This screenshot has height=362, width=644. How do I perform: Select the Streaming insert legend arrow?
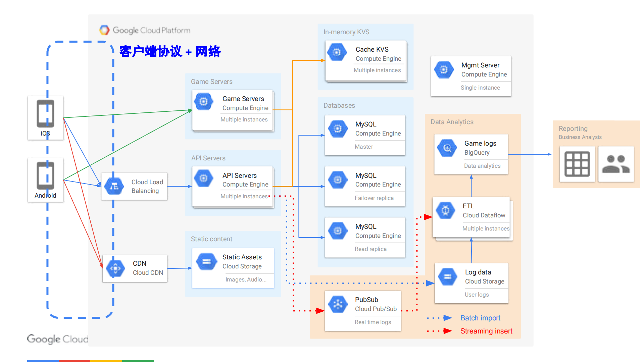pyautogui.click(x=447, y=331)
